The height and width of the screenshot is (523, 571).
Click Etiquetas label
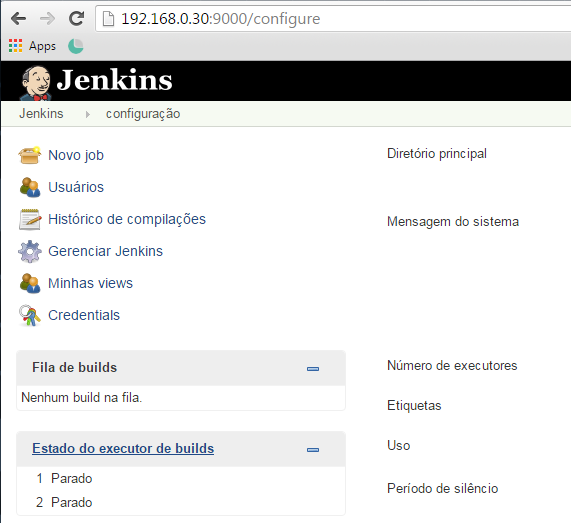click(x=414, y=405)
